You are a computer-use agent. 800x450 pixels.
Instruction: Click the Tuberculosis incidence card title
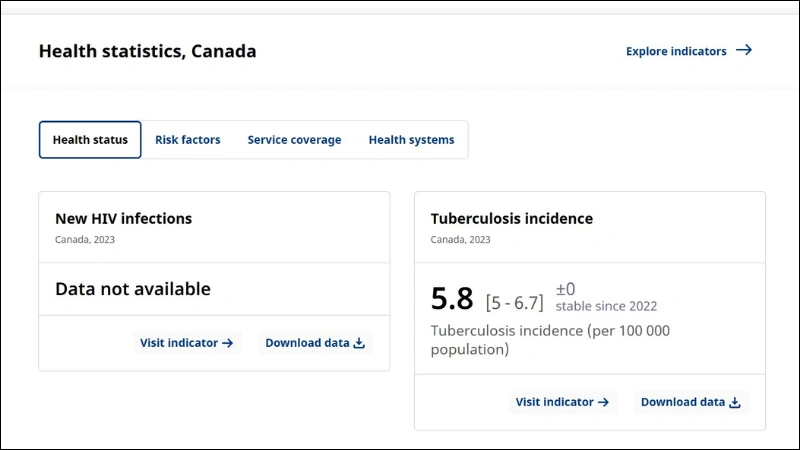click(511, 218)
